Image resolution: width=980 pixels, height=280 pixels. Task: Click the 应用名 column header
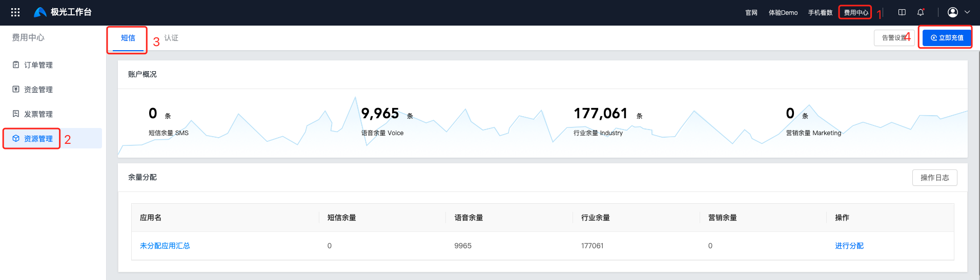coord(151,218)
